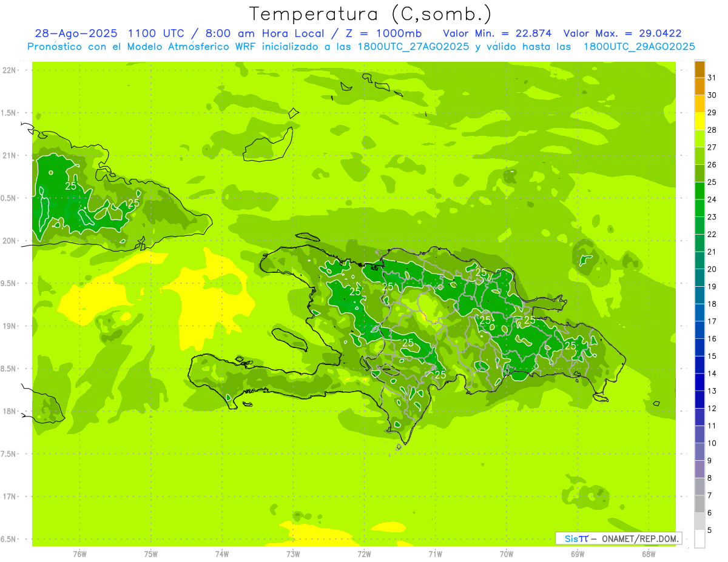Image resolution: width=728 pixels, height=562 pixels.
Task: Click the 74W longitude axis label
Action: tap(222, 554)
